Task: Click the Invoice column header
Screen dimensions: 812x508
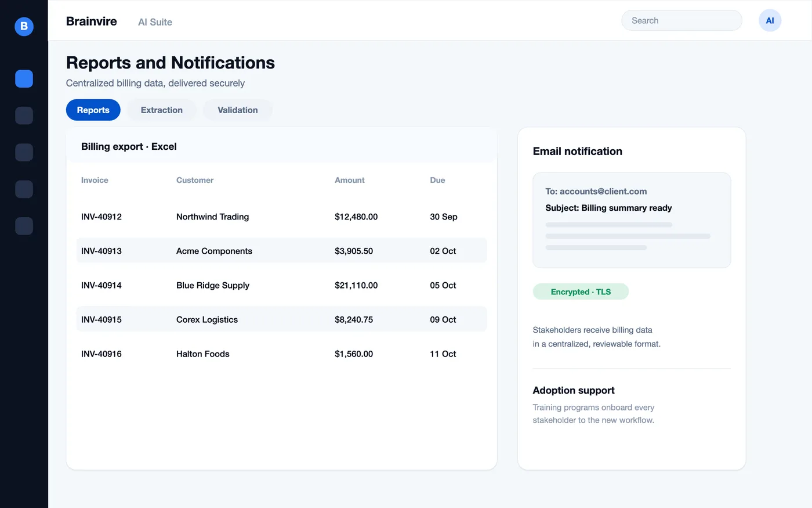Action: [95, 180]
